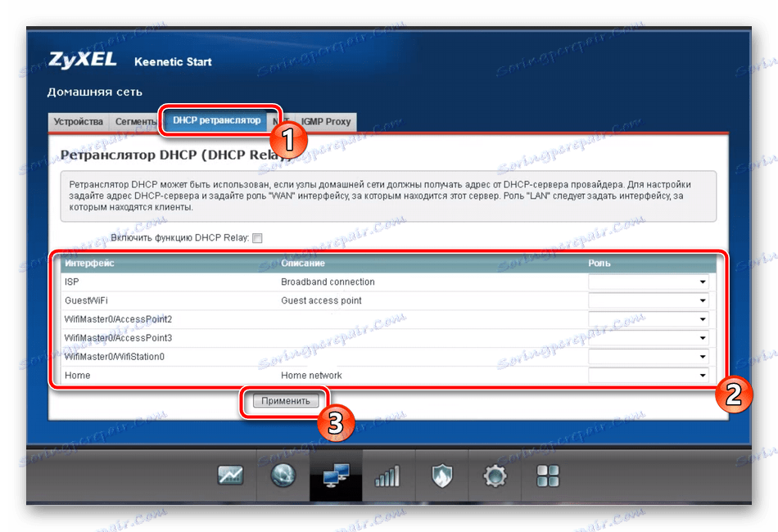The image size is (778, 532).
Task: Open the system settings gear icon
Action: (x=495, y=476)
